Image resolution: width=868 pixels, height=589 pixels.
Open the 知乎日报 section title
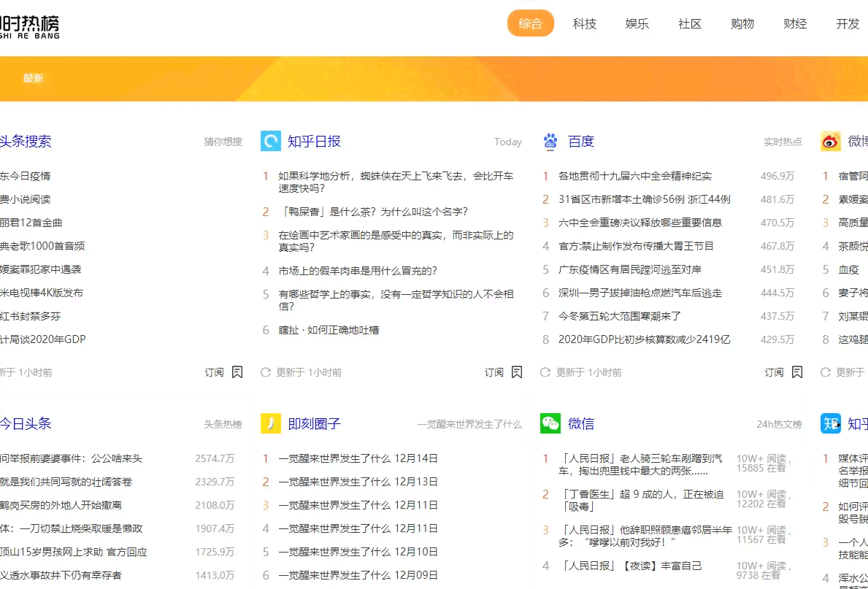314,141
